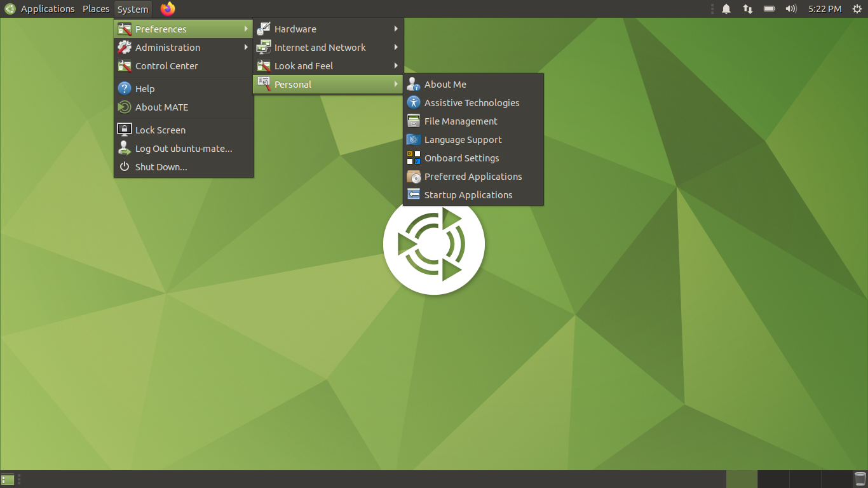
Task: Click the Onboard Settings keyboard icon
Action: click(414, 158)
